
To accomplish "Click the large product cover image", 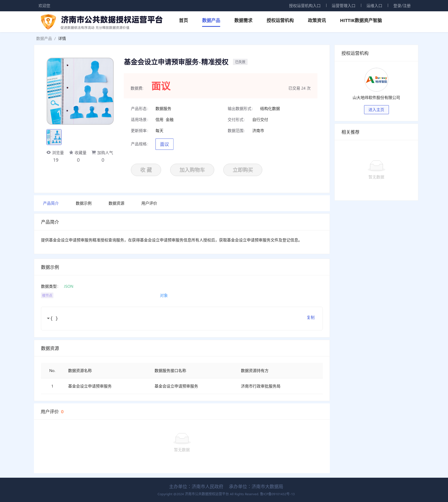I will click(80, 91).
